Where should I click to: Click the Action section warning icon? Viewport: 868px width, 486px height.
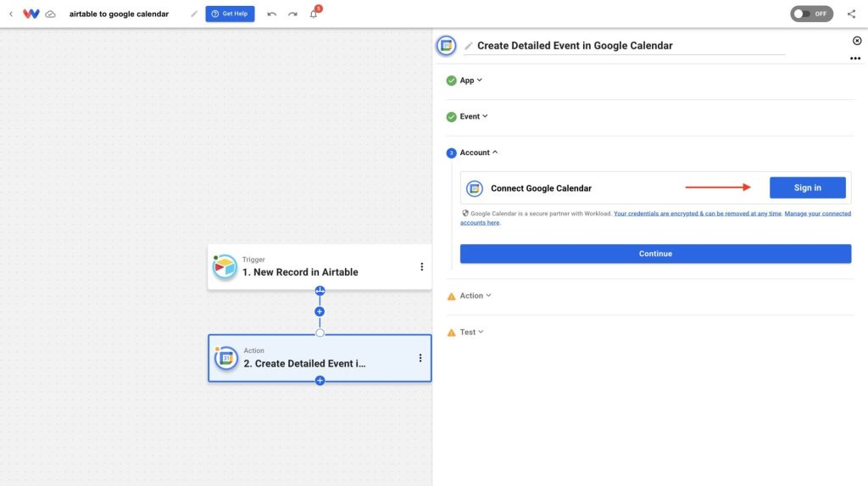[451, 297]
